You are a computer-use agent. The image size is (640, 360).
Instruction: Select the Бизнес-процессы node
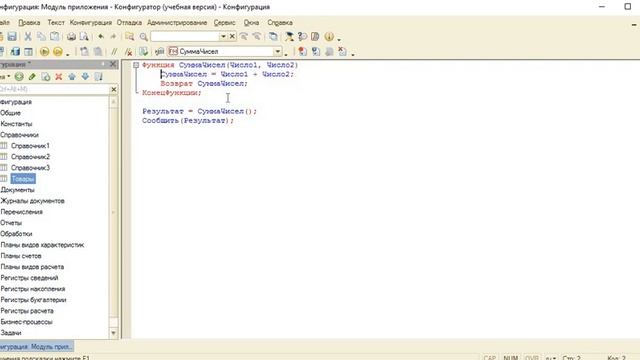pyautogui.click(x=26, y=322)
